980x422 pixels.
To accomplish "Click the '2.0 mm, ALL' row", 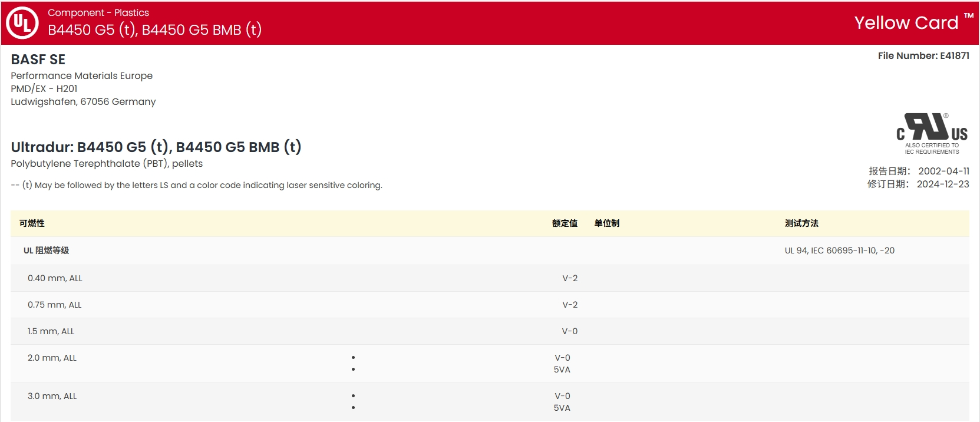I will [x=490, y=364].
